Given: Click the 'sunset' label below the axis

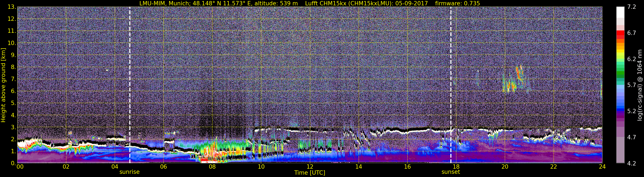Looking at the screenshot, I should [x=451, y=172].
